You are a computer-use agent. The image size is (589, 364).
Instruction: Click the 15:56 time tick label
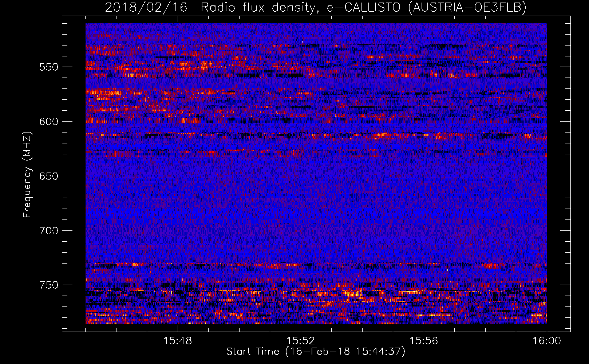424,341
